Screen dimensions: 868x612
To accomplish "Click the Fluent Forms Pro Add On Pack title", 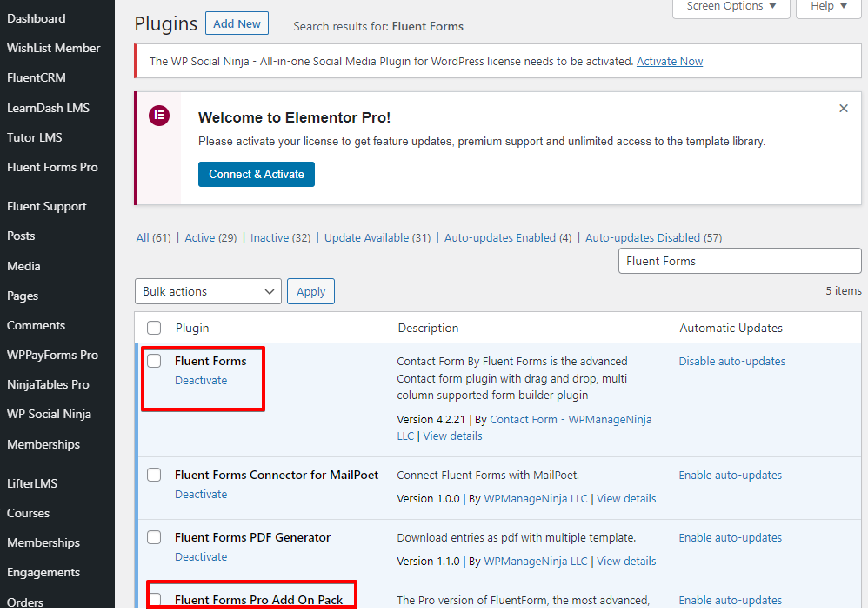I will pos(258,600).
